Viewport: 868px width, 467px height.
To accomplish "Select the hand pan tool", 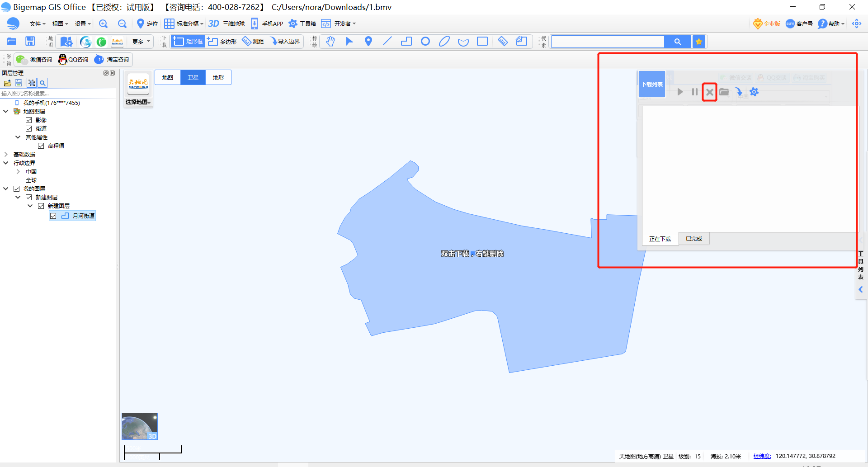I will (330, 42).
